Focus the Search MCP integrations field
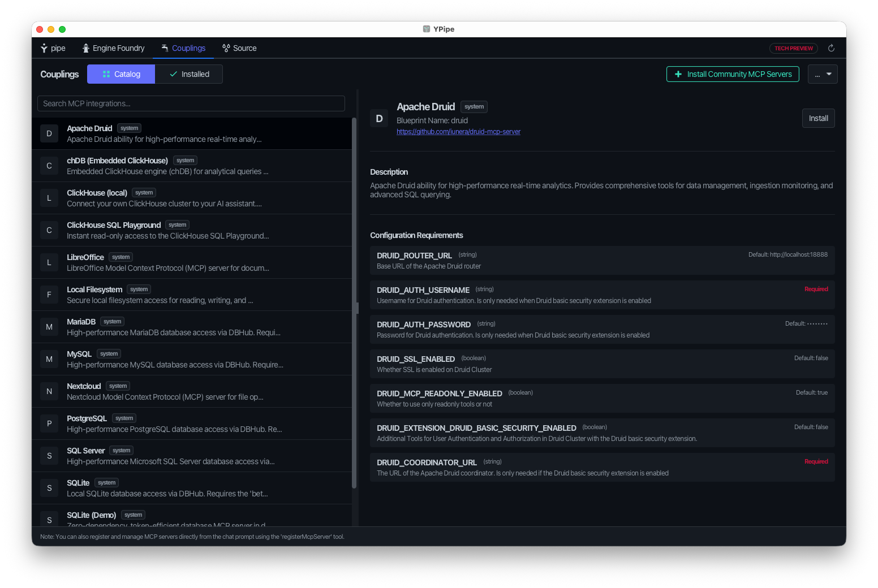Screen dimensions: 878x588 (191, 103)
